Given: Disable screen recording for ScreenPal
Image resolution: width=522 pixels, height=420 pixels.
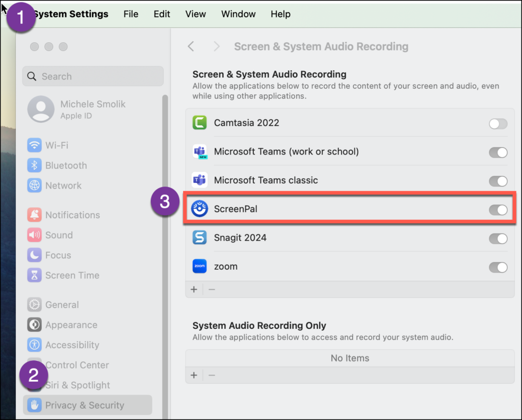Looking at the screenshot, I should [498, 209].
